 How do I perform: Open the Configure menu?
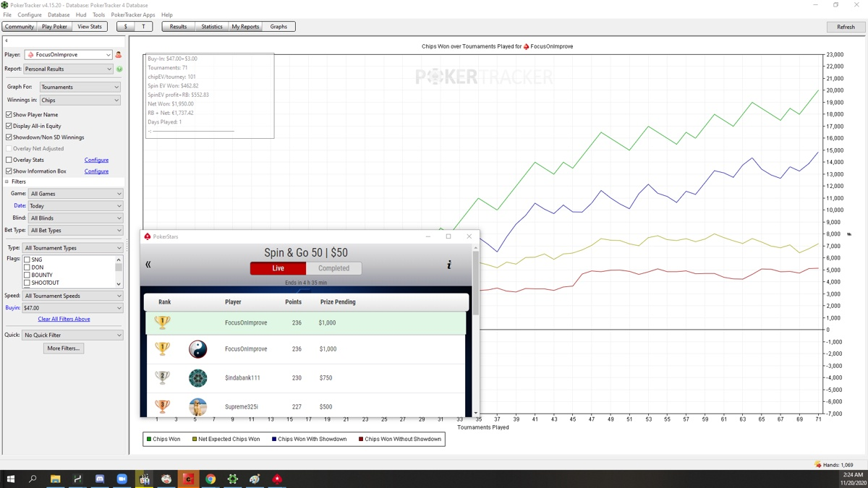point(30,14)
